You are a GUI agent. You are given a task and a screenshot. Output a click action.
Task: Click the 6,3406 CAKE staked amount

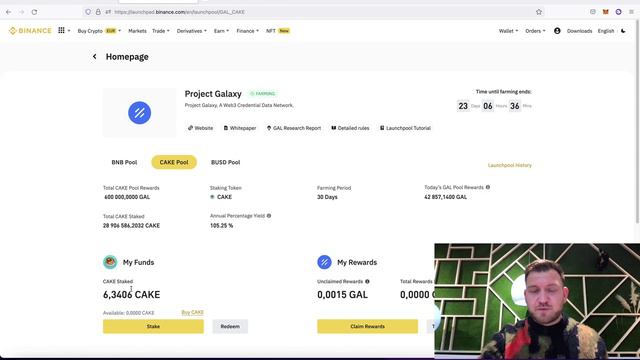coord(131,295)
